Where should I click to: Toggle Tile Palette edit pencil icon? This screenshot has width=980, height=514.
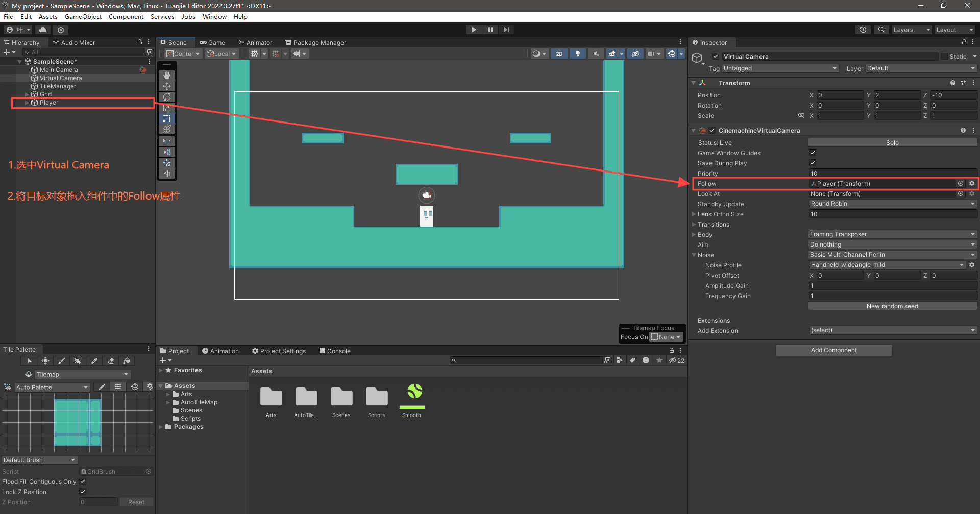point(102,387)
